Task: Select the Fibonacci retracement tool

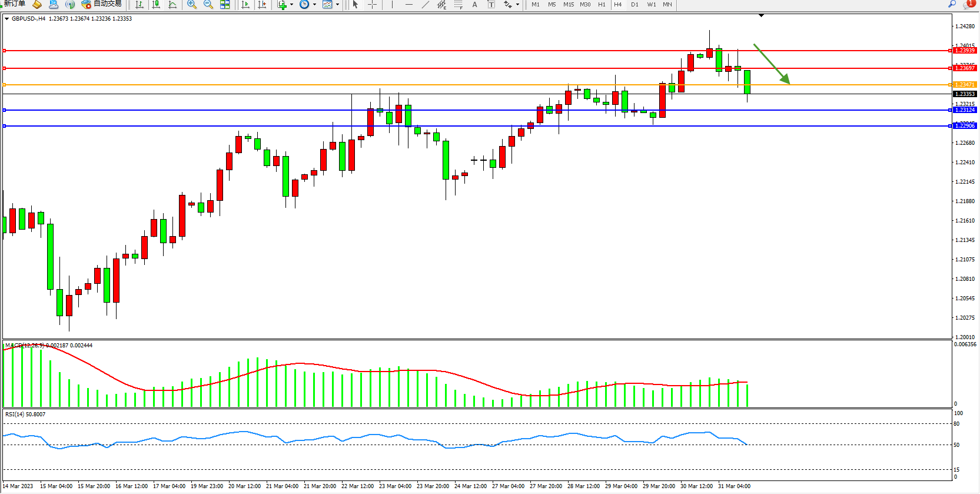Action: click(x=459, y=5)
